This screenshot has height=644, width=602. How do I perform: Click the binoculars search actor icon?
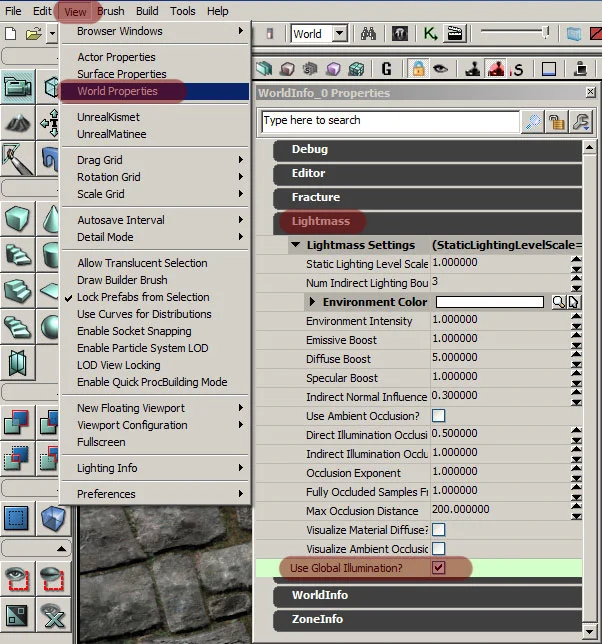368,34
